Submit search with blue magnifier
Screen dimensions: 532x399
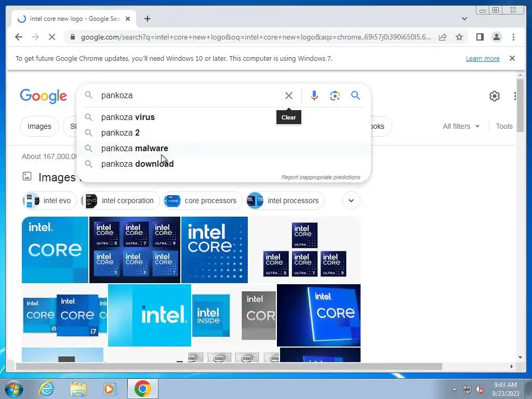tap(355, 96)
